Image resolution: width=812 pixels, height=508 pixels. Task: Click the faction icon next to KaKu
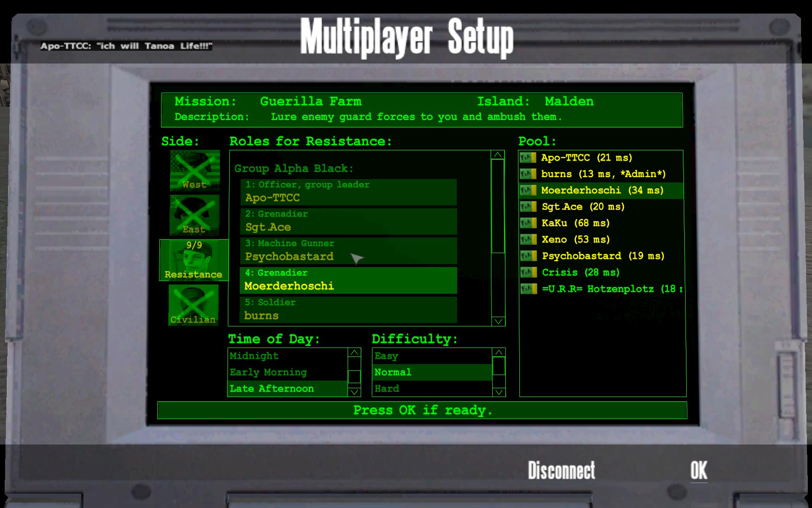[527, 223]
